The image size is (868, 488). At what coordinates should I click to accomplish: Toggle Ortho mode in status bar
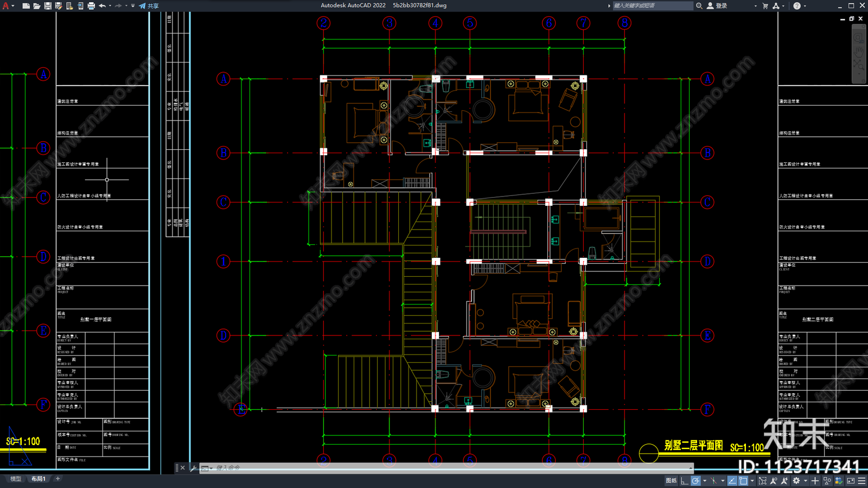(x=685, y=481)
